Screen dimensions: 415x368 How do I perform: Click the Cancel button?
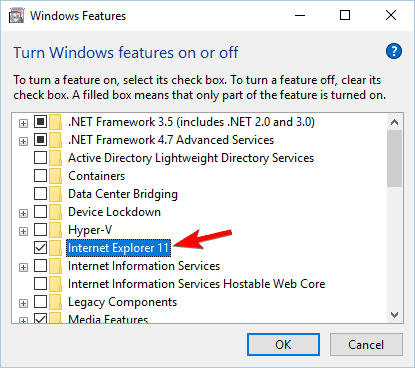[366, 345]
